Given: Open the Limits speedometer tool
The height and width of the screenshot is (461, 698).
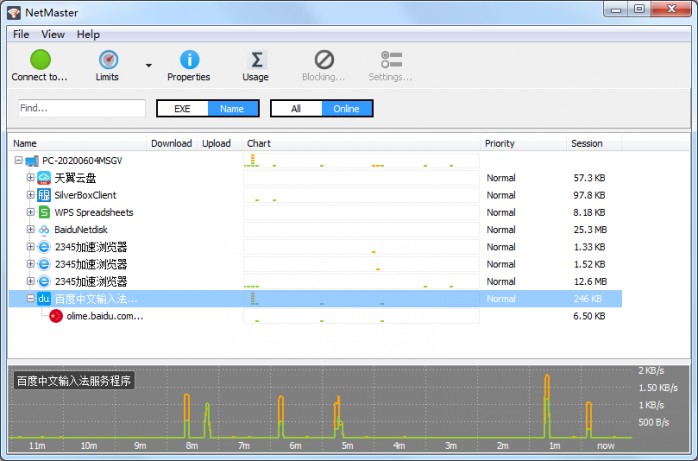Looking at the screenshot, I should coord(108,60).
